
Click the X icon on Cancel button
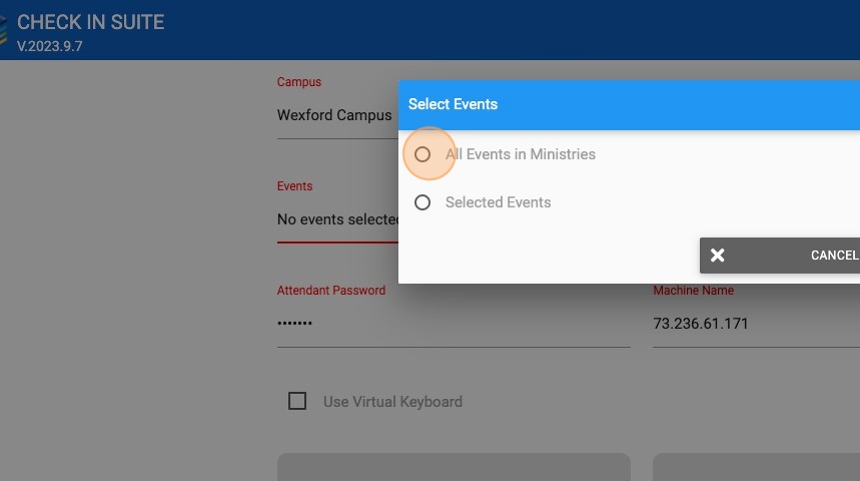(717, 255)
